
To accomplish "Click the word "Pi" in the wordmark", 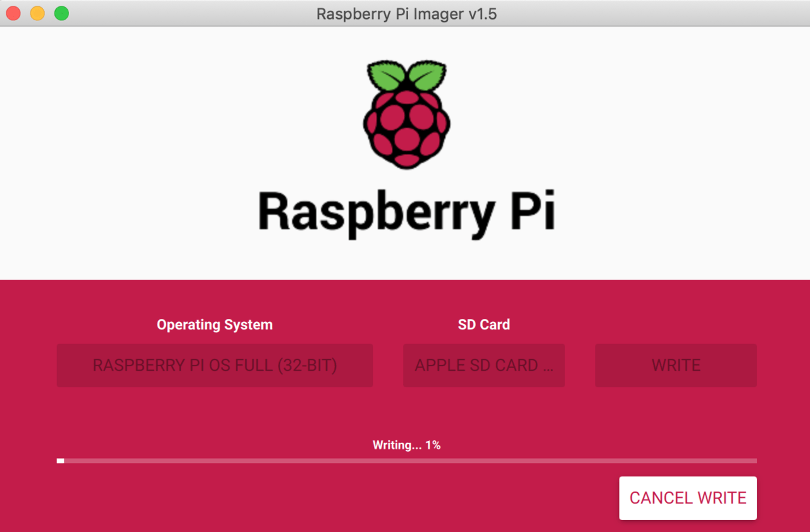I will coord(533,212).
